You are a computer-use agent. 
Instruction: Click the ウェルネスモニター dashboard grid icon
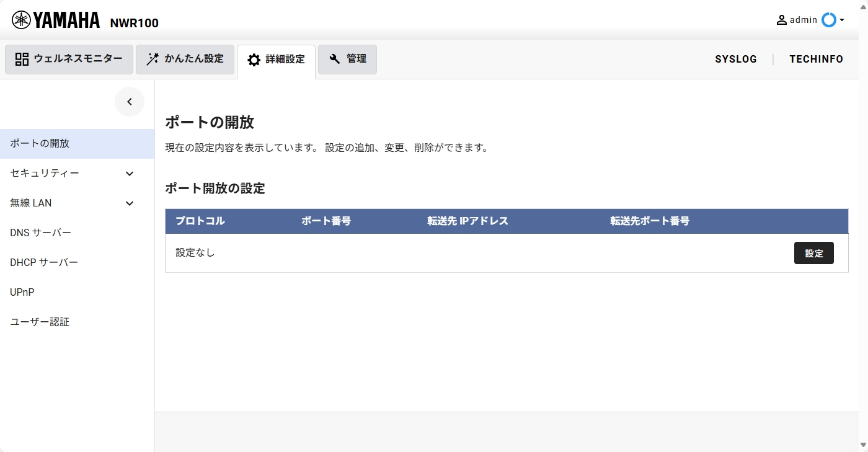click(22, 60)
